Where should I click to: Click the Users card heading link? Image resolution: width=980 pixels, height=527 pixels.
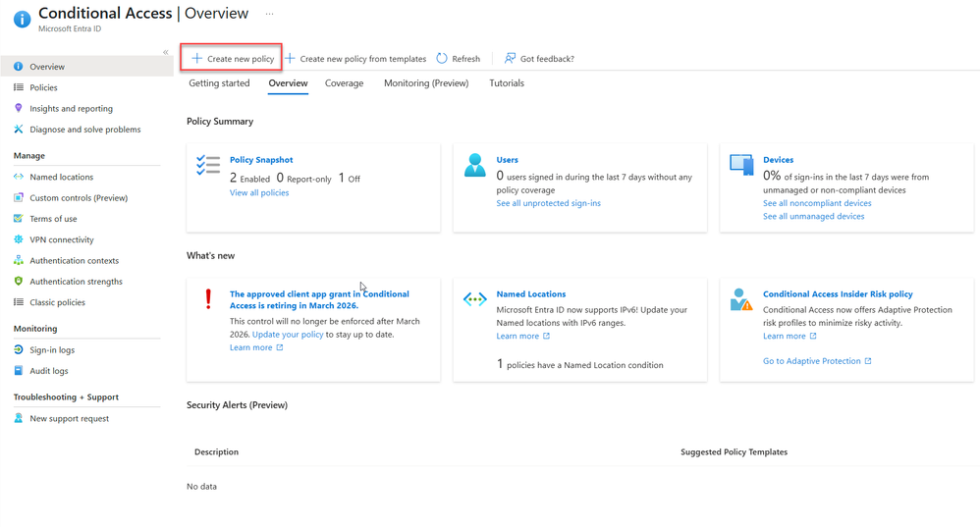pos(507,160)
